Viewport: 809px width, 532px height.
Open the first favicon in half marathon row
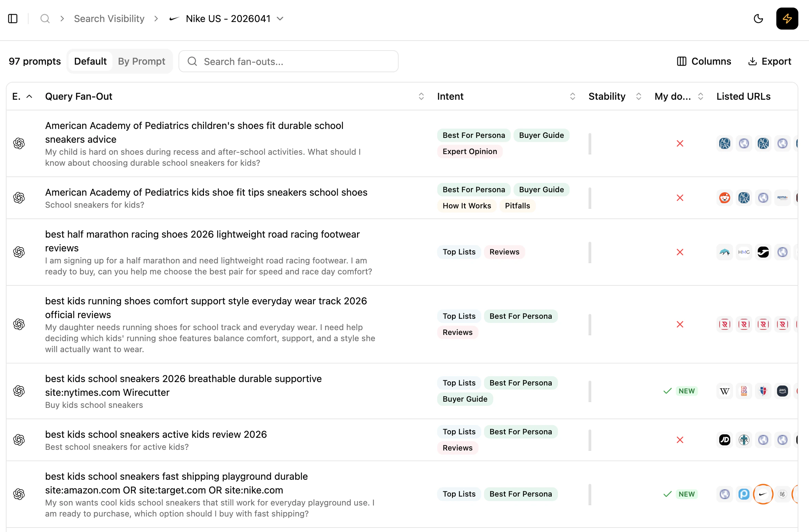(x=725, y=252)
